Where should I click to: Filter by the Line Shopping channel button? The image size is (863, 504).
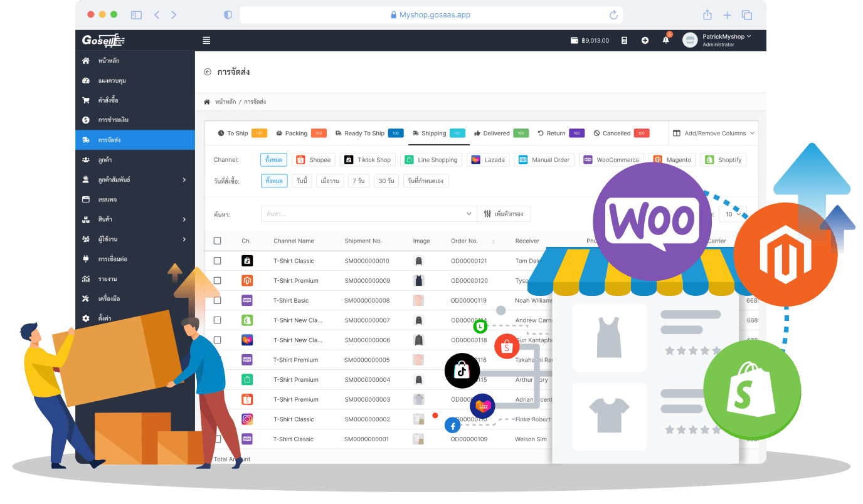(x=431, y=160)
